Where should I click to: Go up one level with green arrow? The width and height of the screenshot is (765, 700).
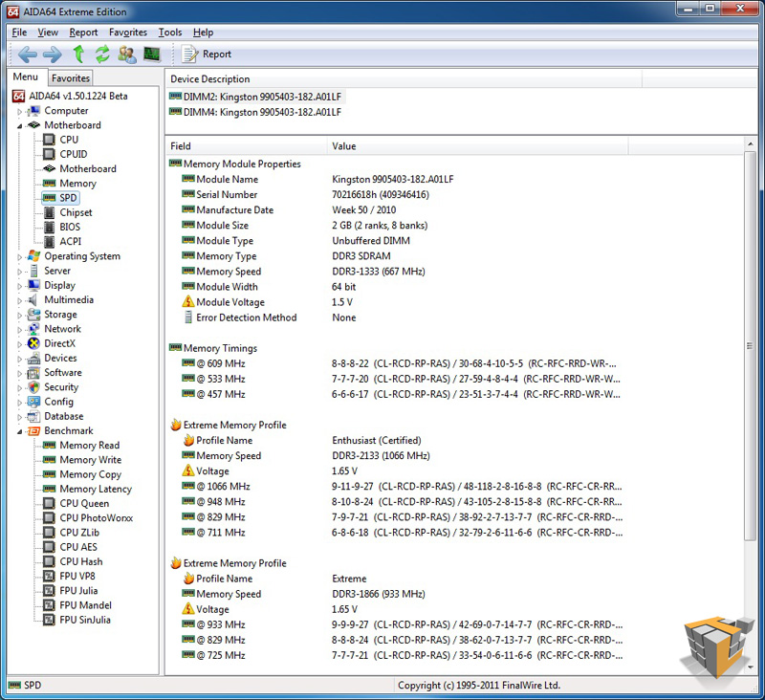(78, 55)
